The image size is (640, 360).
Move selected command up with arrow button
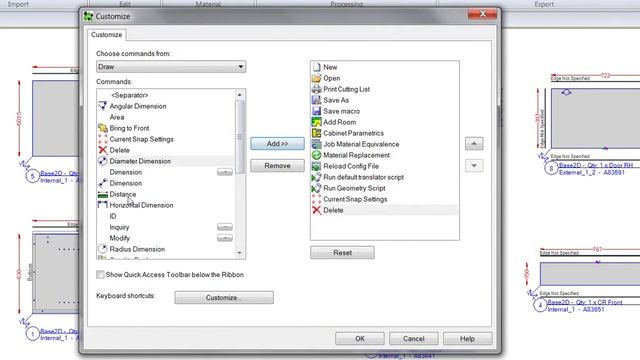(x=474, y=144)
